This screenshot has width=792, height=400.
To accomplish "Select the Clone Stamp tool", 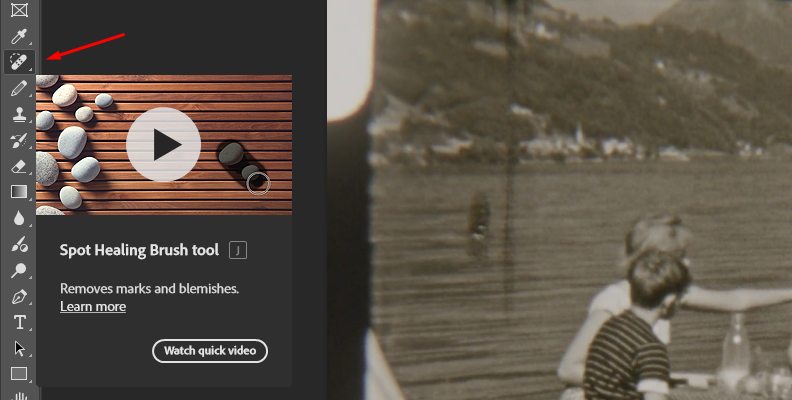I will tap(19, 115).
